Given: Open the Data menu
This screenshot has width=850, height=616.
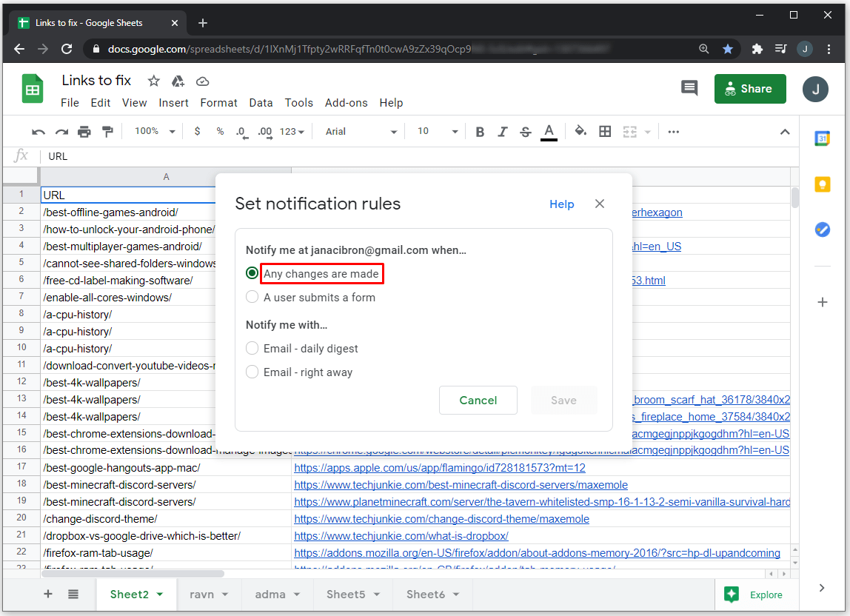Looking at the screenshot, I should click(261, 103).
